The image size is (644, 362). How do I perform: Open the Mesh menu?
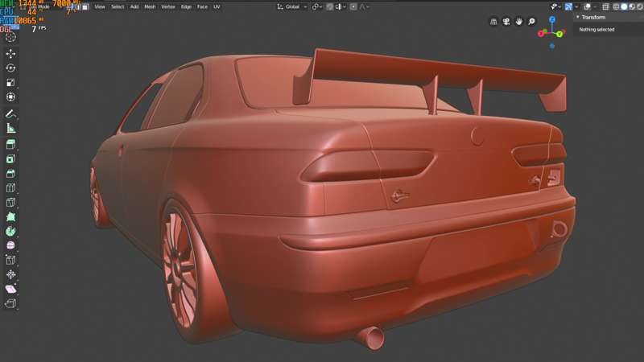coord(150,6)
